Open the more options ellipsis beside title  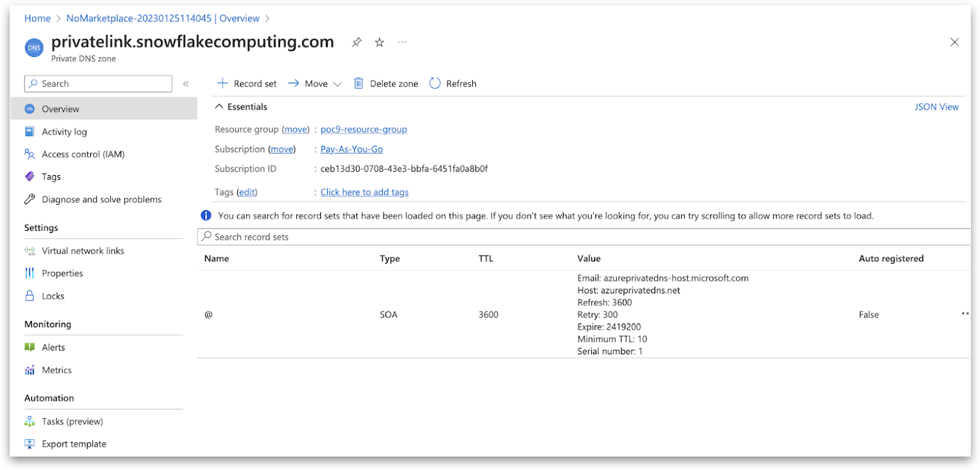402,42
